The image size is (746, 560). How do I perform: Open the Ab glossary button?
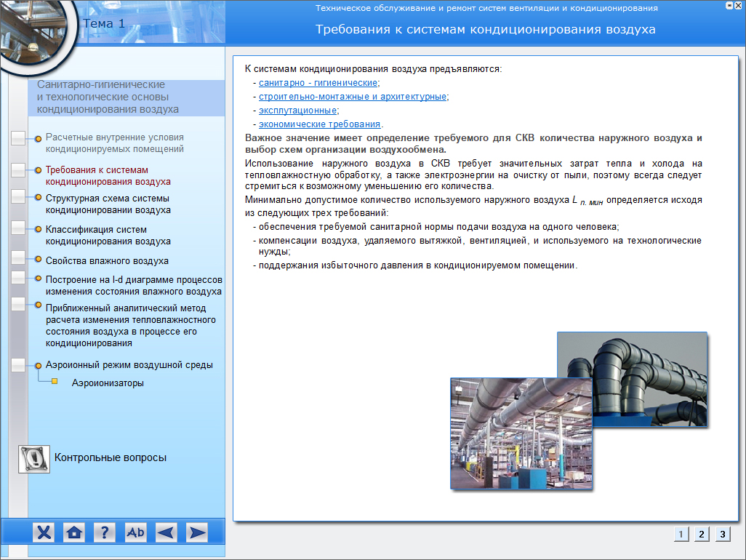(135, 532)
